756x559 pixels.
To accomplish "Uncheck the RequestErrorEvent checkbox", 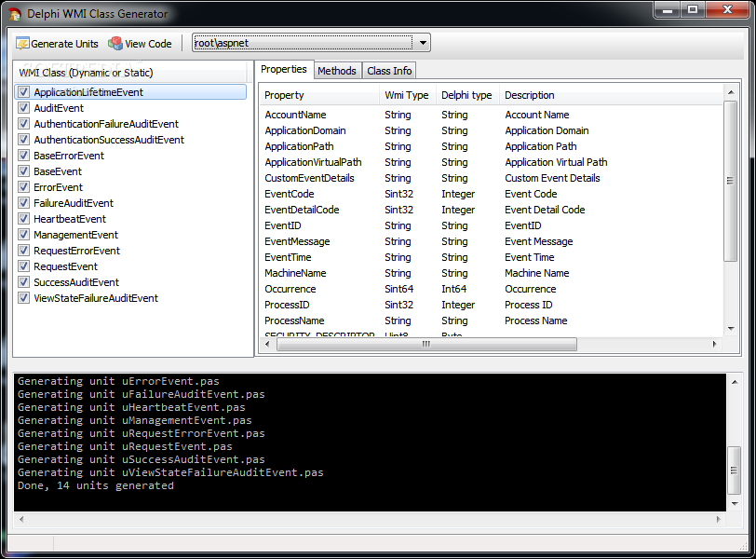I will (x=23, y=251).
